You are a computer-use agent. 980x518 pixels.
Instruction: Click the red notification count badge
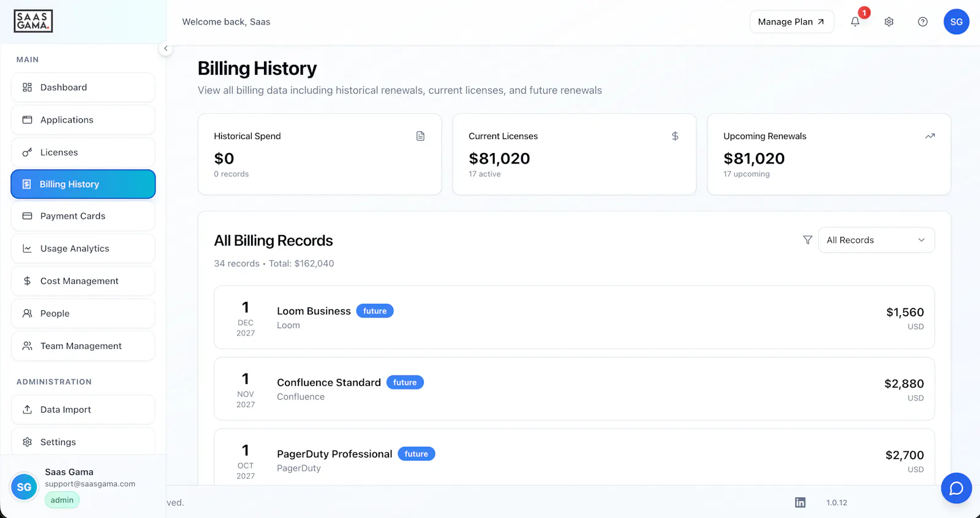pyautogui.click(x=864, y=13)
